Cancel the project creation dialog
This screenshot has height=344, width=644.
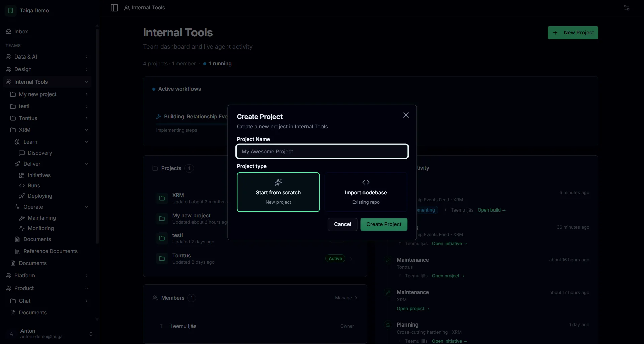tap(342, 224)
